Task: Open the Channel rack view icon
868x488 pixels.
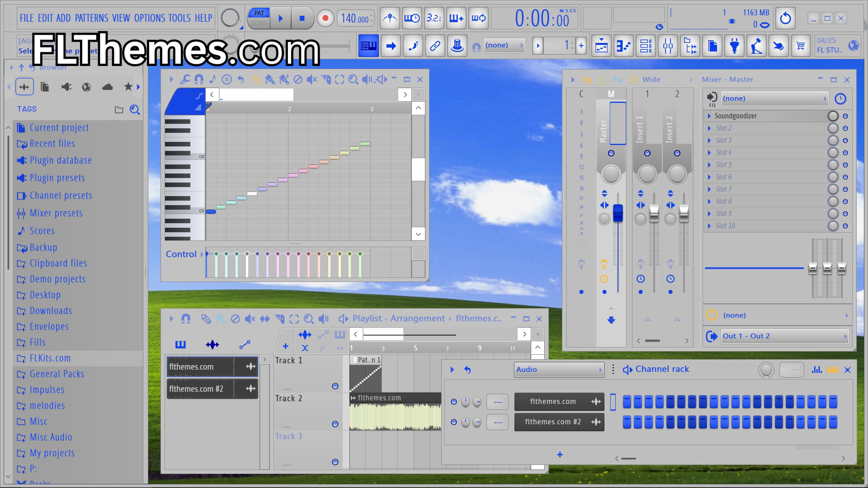Action: (646, 46)
